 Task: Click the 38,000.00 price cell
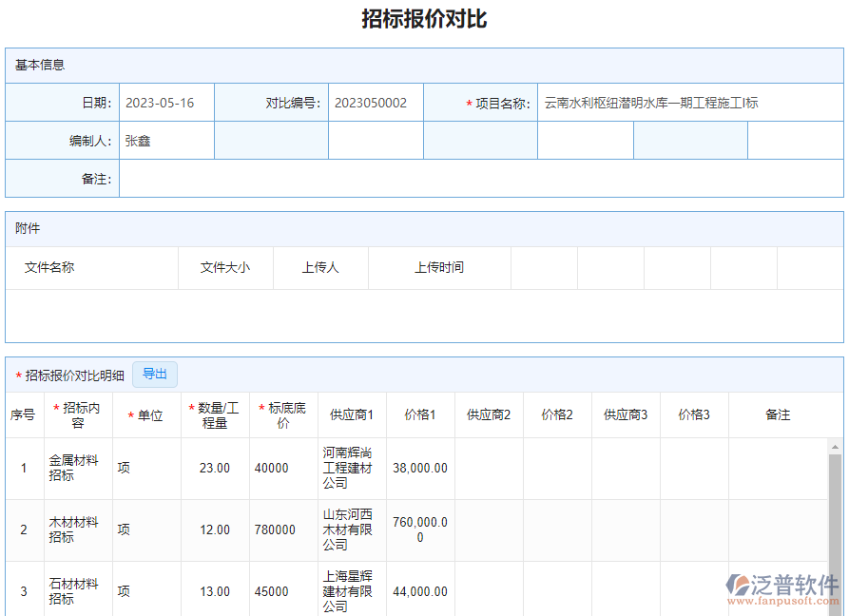[x=419, y=468]
